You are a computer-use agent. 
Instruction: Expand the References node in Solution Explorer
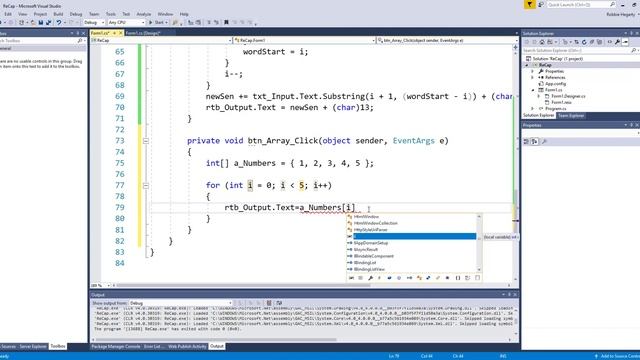[x=532, y=78]
